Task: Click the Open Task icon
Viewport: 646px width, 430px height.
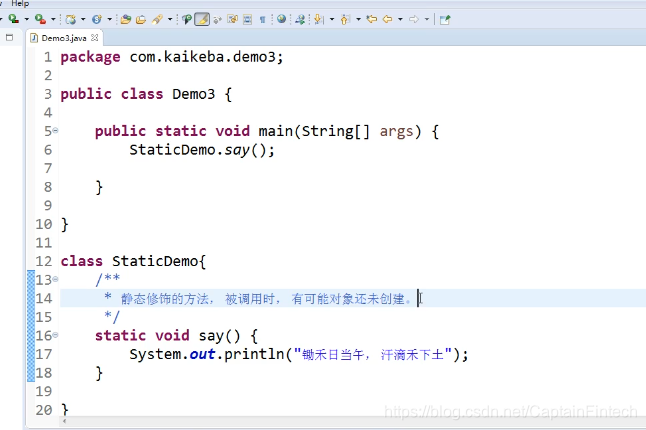Action: tap(141, 19)
